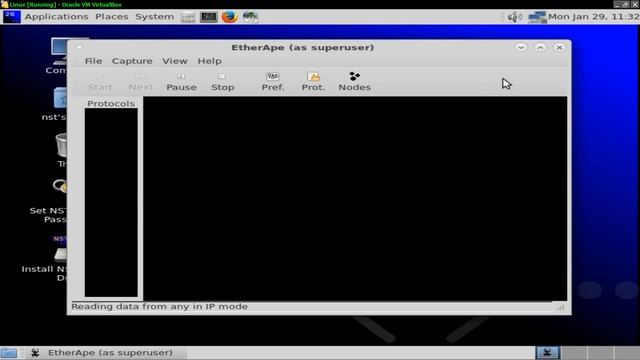Image resolution: width=640 pixels, height=360 pixels.
Task: Open the Capture menu
Action: (x=132, y=61)
